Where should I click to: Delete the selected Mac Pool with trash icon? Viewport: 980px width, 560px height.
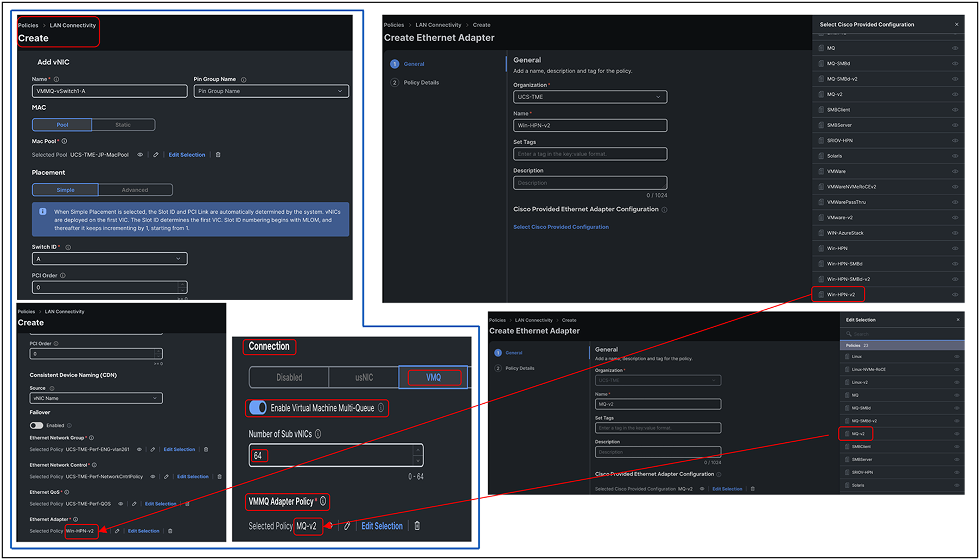[x=218, y=155]
